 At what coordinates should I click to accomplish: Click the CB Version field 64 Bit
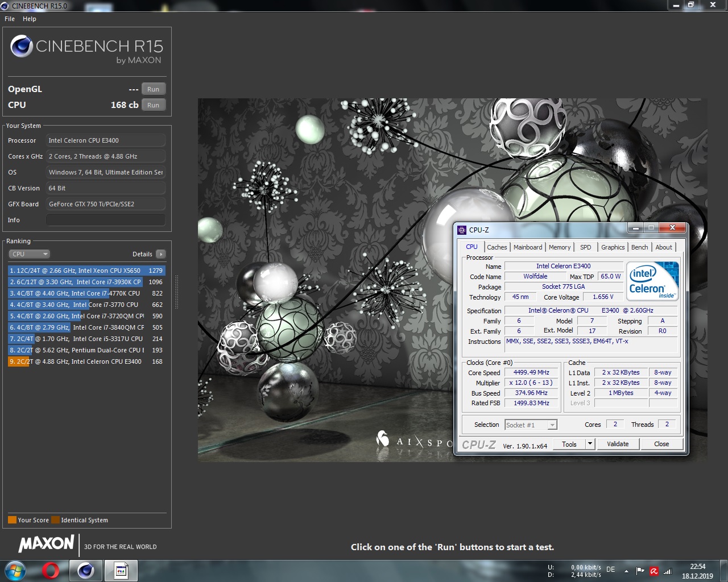click(106, 188)
